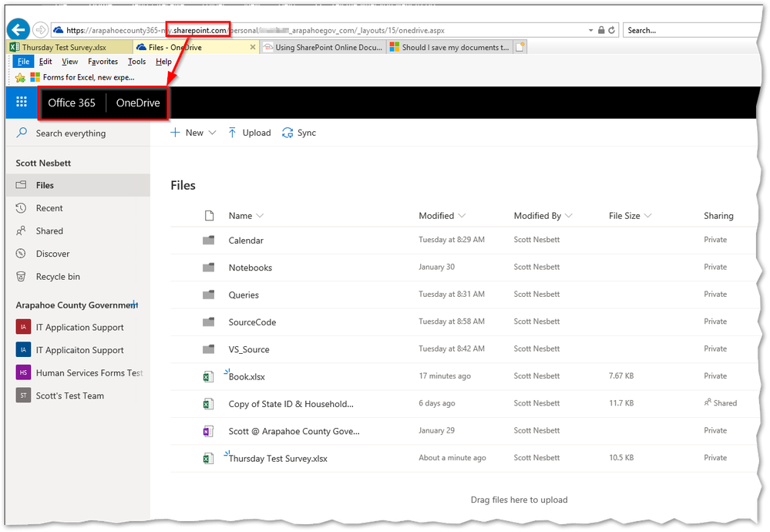Click the Refresh icon in address bar
Viewport: 770px width, 532px height.
click(611, 31)
